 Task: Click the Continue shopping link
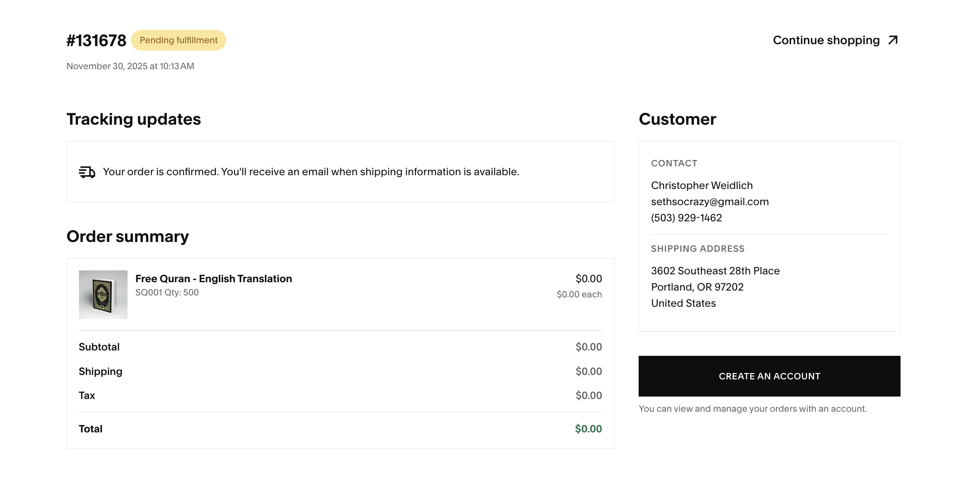(826, 40)
